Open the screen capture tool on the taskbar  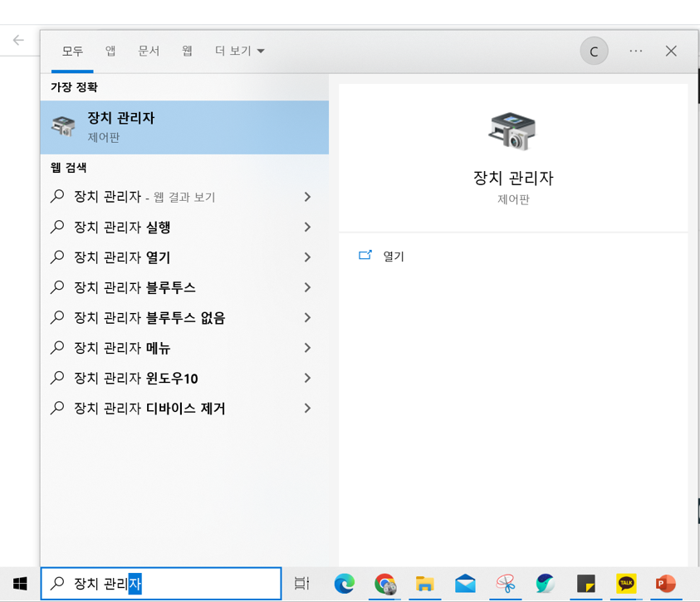coord(505,584)
